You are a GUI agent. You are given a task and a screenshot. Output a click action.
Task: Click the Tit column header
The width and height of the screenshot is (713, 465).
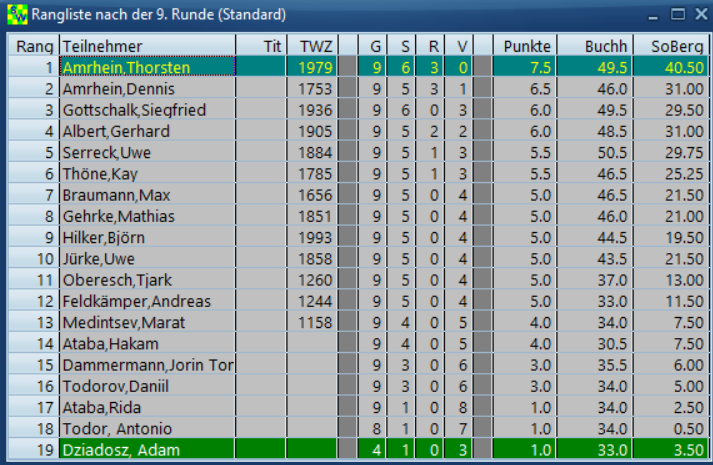click(x=261, y=46)
